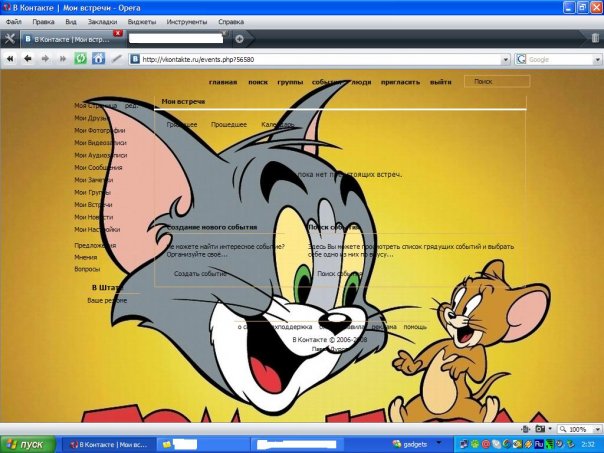The width and height of the screenshot is (604, 453).
Task: Click the Поиск события button
Action: pyautogui.click(x=339, y=273)
